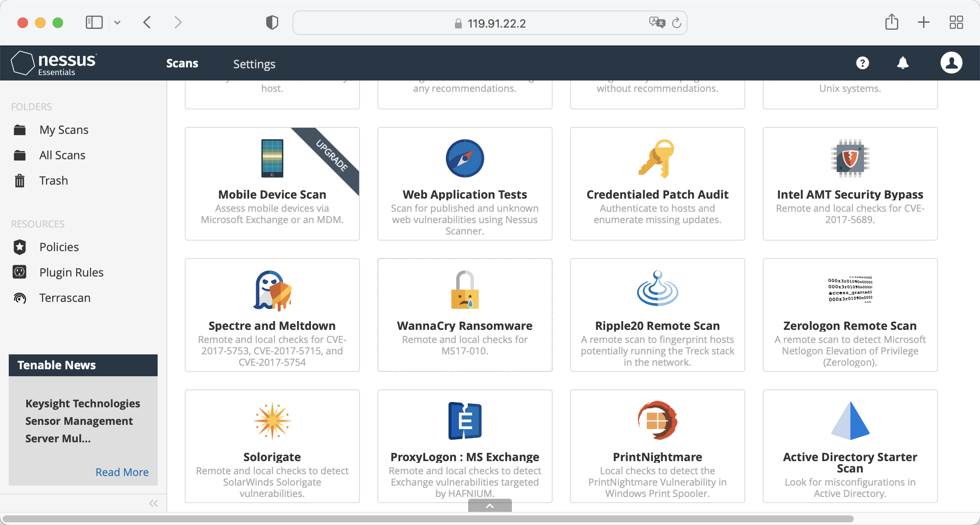Select the Credentialed Patch Audit keys icon

tap(657, 158)
